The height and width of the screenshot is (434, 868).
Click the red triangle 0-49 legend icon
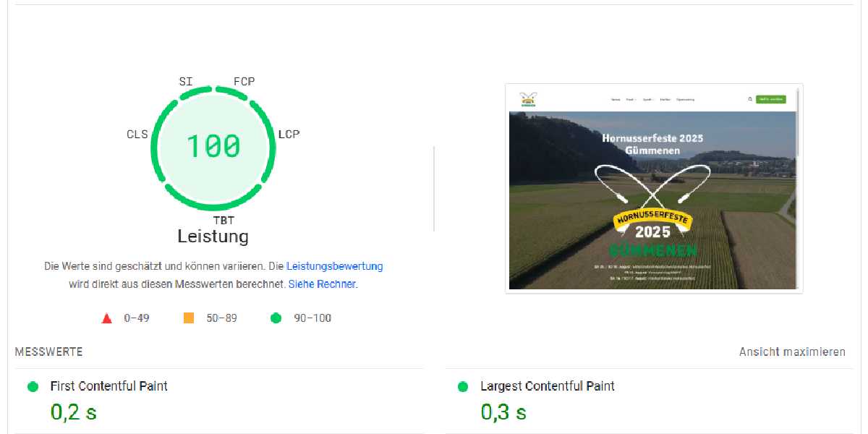pos(106,317)
